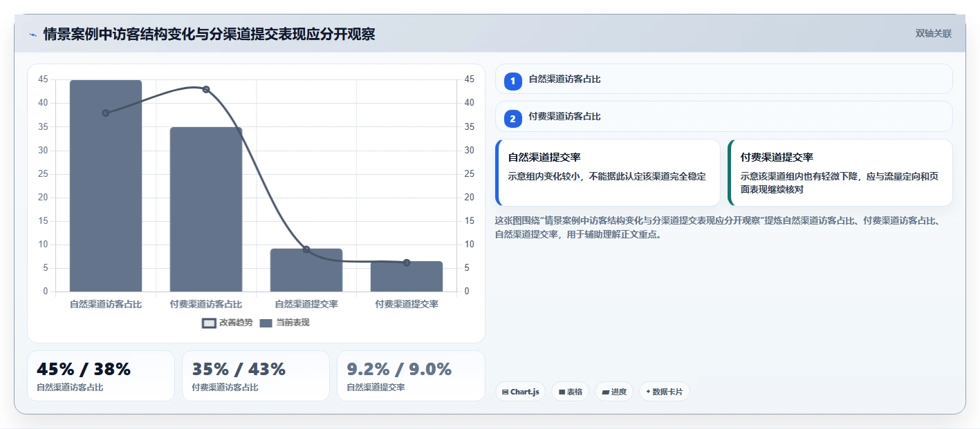Click the 双轴关联 label in header
This screenshot has width=980, height=429.
pos(934,34)
